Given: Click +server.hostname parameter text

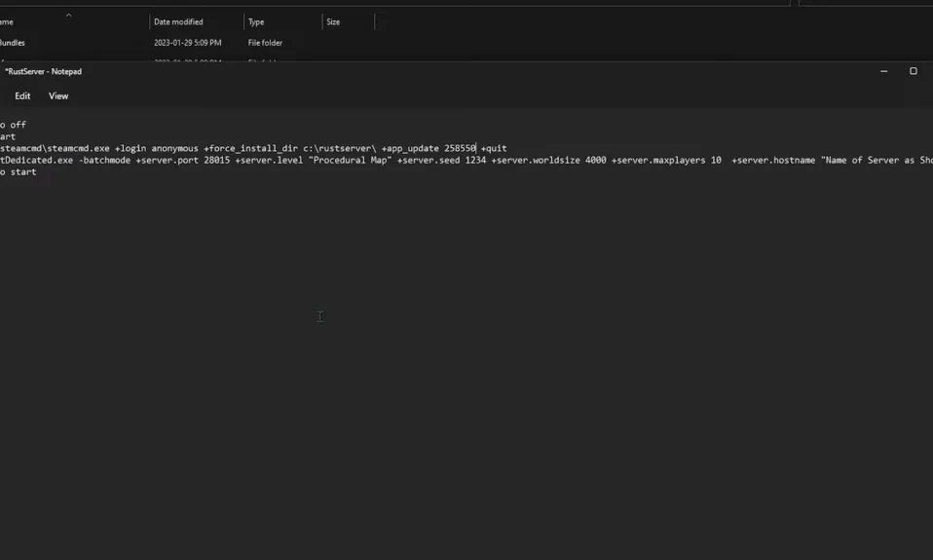Looking at the screenshot, I should click(x=773, y=160).
